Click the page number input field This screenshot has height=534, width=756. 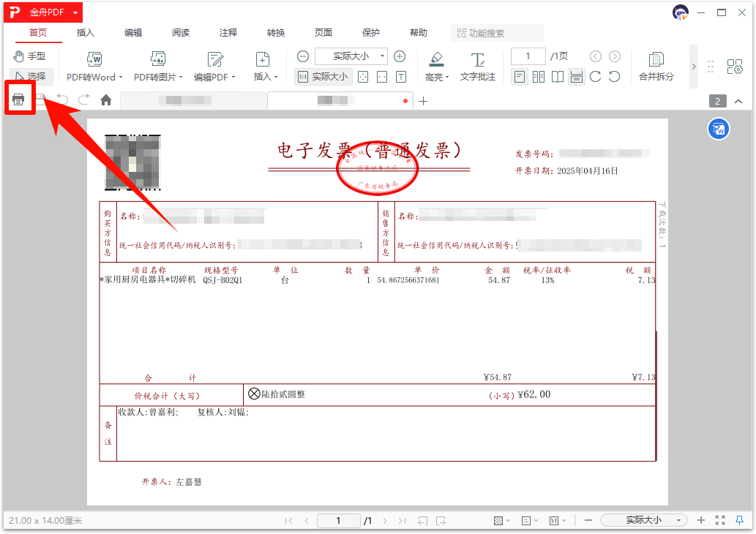[x=527, y=56]
